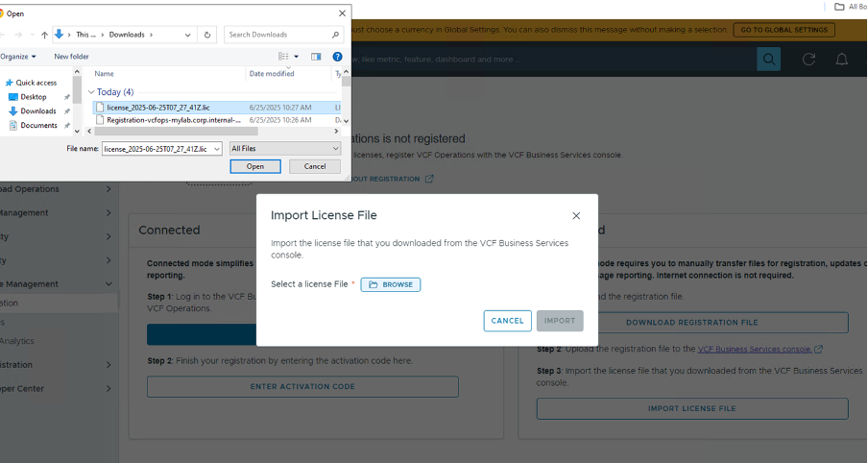Select the Registration sidebar item
The height and width of the screenshot is (463, 868).
pos(59,303)
